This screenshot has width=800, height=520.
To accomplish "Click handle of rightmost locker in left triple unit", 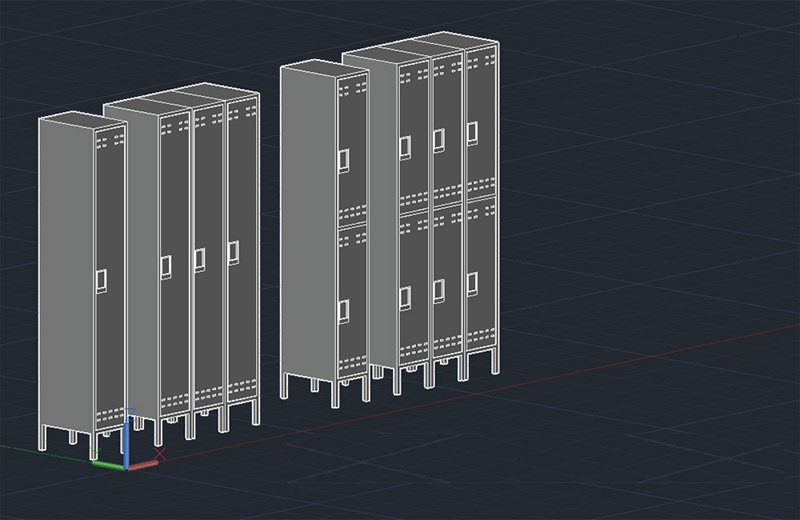I will 233,253.
